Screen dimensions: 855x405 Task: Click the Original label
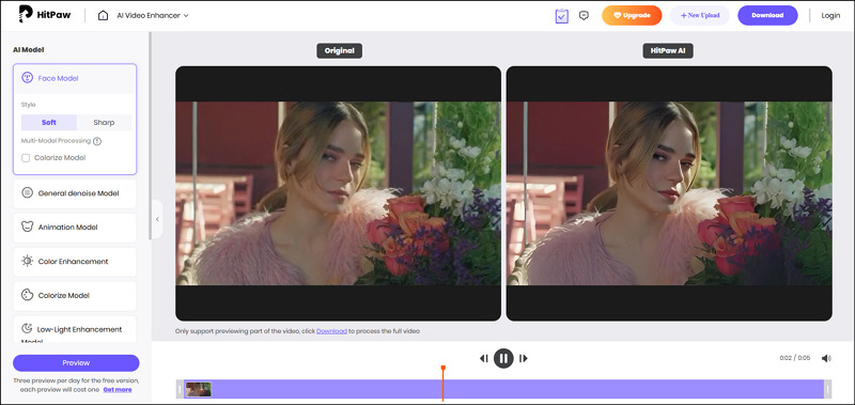pyautogui.click(x=339, y=51)
